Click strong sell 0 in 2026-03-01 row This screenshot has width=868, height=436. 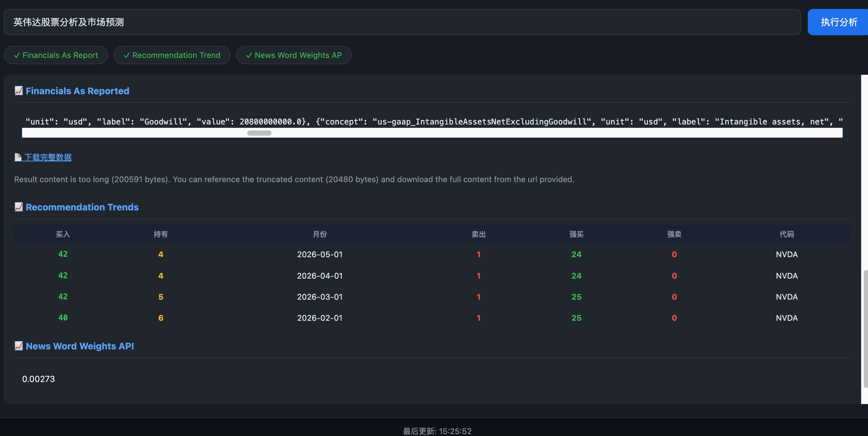[x=674, y=297]
